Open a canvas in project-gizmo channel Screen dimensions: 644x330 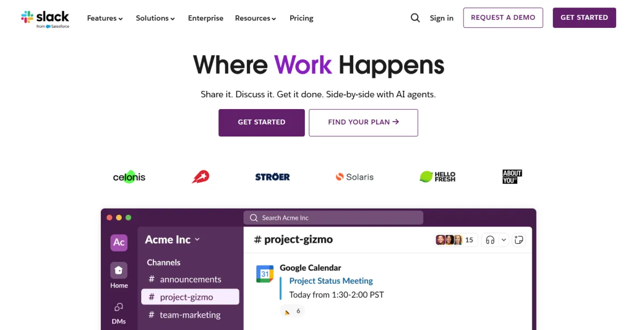(518, 240)
